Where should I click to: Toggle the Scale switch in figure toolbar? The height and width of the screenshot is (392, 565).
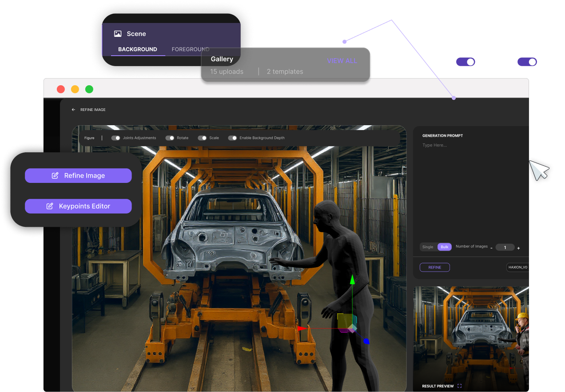point(202,138)
